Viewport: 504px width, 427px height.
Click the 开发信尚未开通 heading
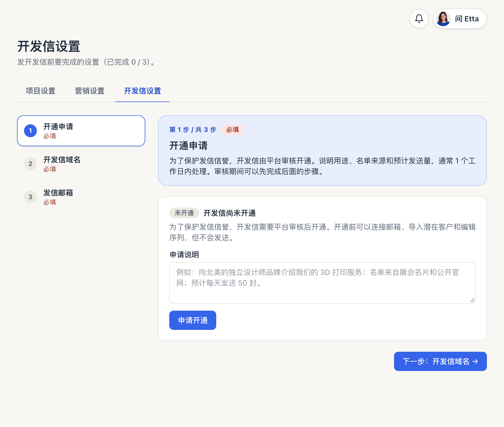click(x=230, y=213)
